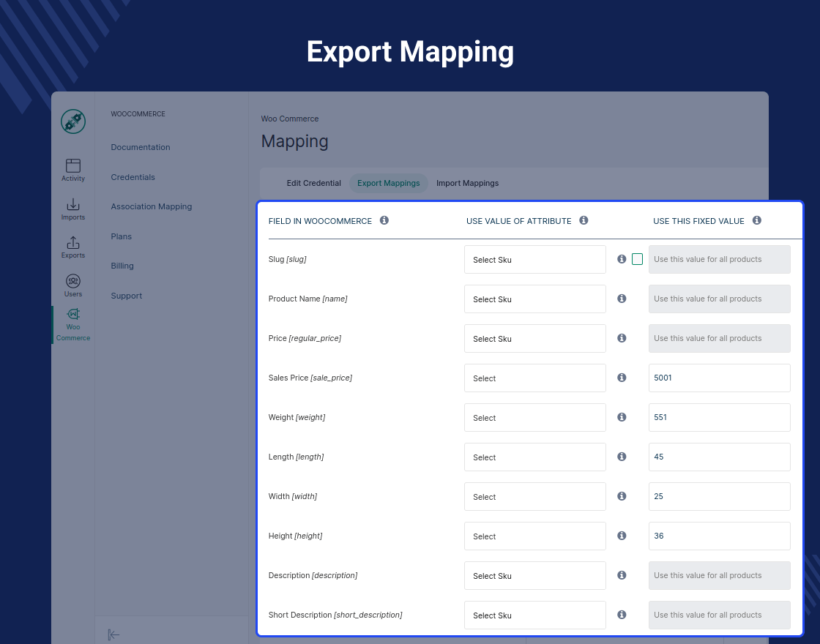Click the info icon in the Length row
Viewport: 820px width, 644px height.
coord(622,457)
